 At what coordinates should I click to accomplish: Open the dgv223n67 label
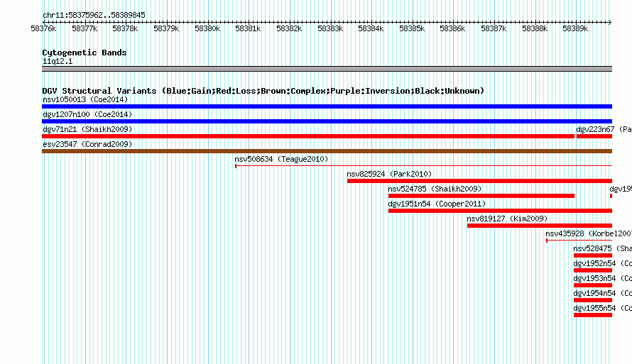[604, 129]
